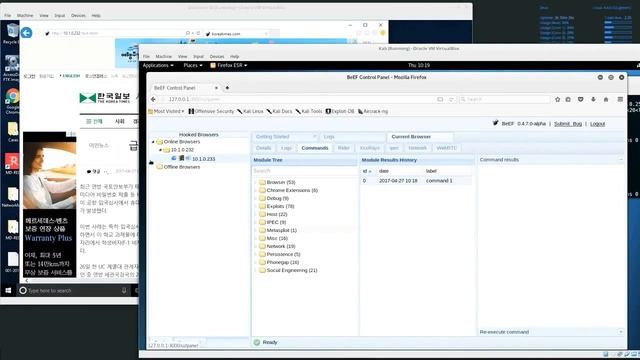640x360 pixels.
Task: Switch to the main Logs tab
Action: pos(353,137)
